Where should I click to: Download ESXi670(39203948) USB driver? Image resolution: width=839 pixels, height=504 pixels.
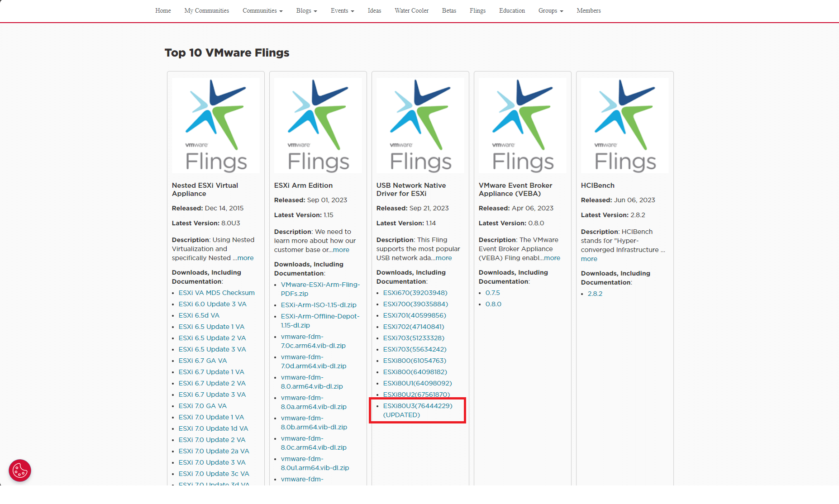click(415, 293)
